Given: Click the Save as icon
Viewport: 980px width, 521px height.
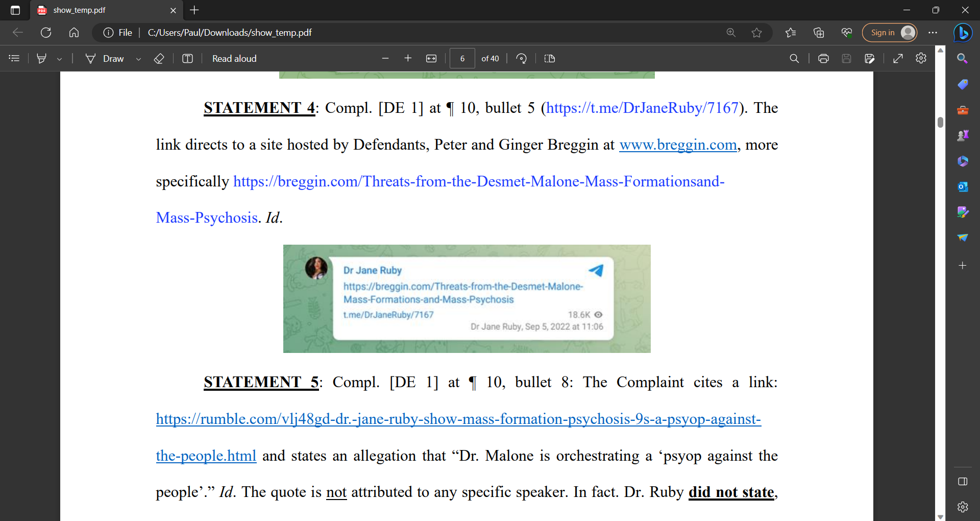Looking at the screenshot, I should (870, 59).
